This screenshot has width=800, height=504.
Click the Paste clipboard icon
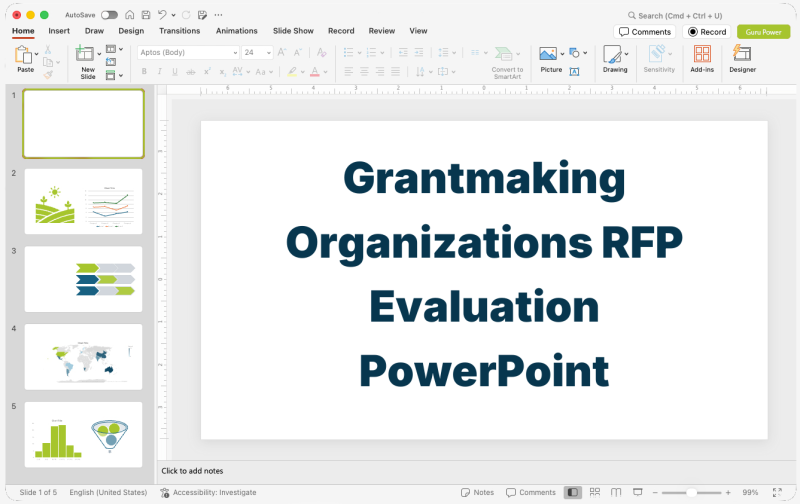click(23, 54)
